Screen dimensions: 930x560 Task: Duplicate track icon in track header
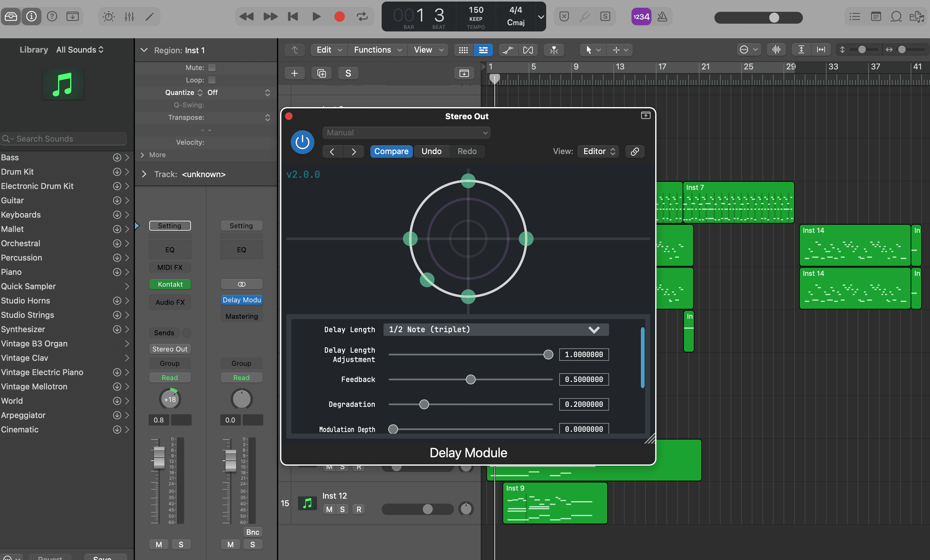(322, 73)
